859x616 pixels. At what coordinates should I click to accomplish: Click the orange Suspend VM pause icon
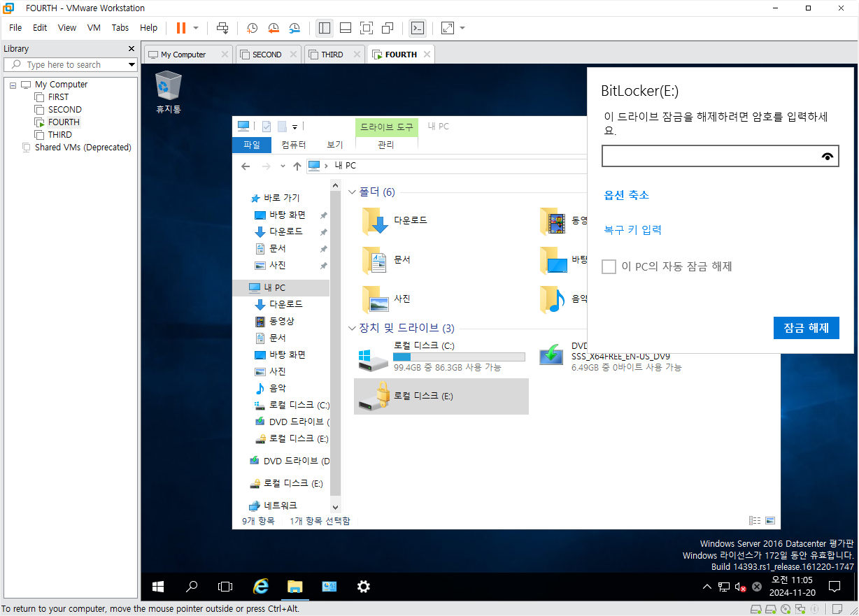[181, 28]
